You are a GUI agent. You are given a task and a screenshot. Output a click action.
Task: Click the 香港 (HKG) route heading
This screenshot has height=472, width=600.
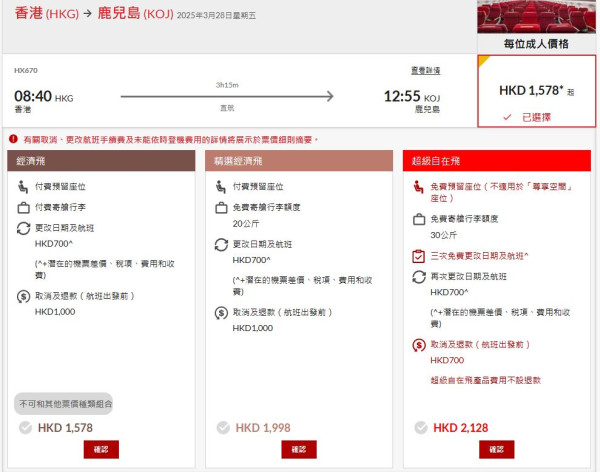point(47,13)
